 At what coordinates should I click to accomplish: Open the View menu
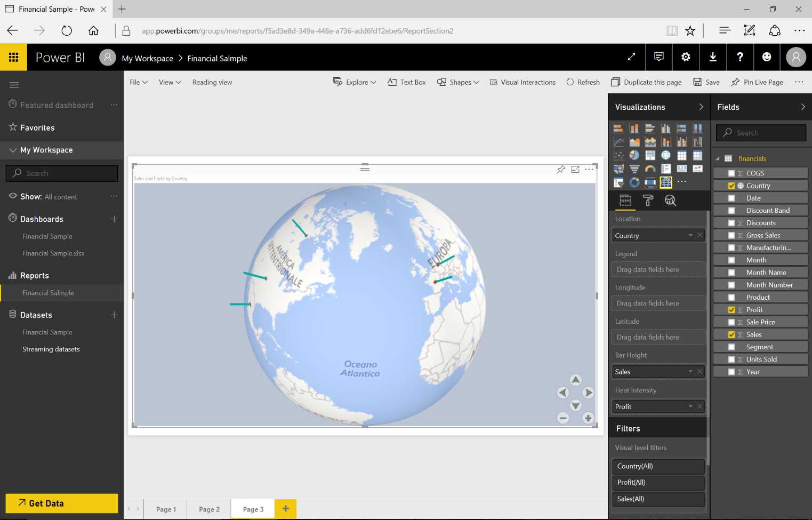[x=170, y=82]
